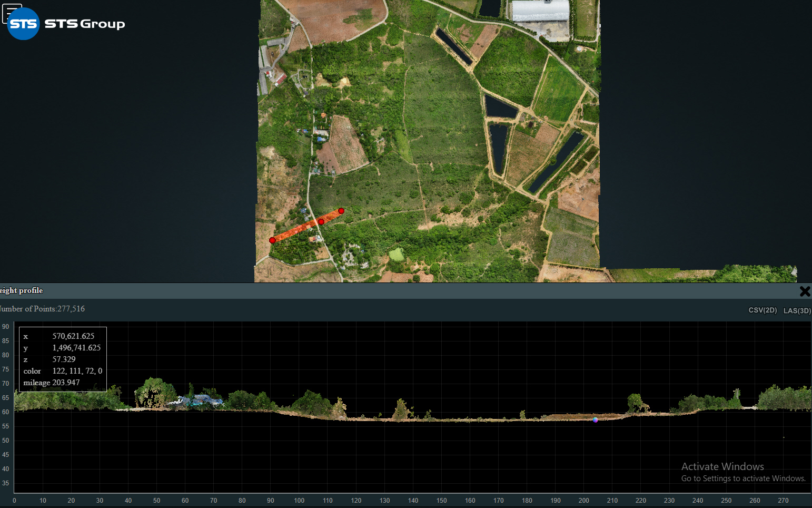Screen dimensions: 812x508
Task: Export the profile as CSV(2D)
Action: [762, 310]
